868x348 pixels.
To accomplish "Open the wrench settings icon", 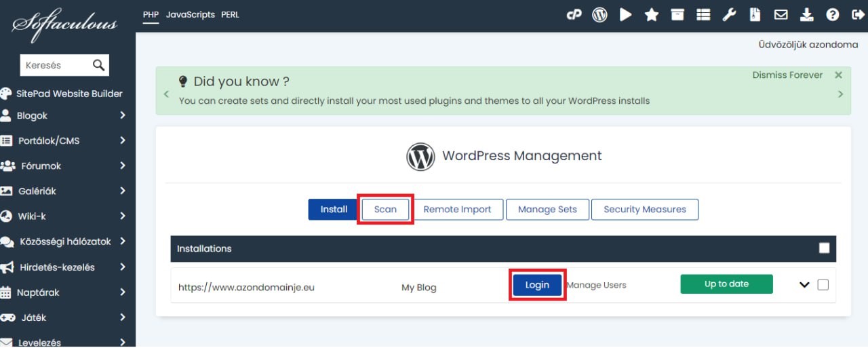I will pos(729,15).
